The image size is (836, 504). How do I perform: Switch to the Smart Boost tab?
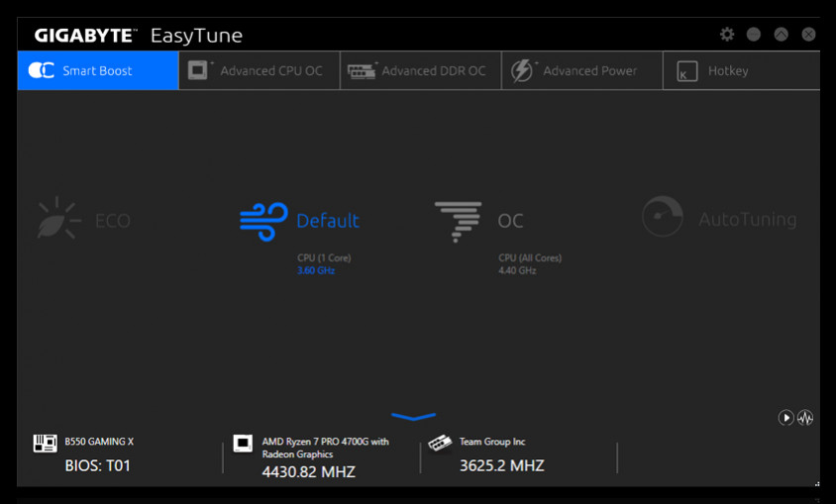point(98,70)
